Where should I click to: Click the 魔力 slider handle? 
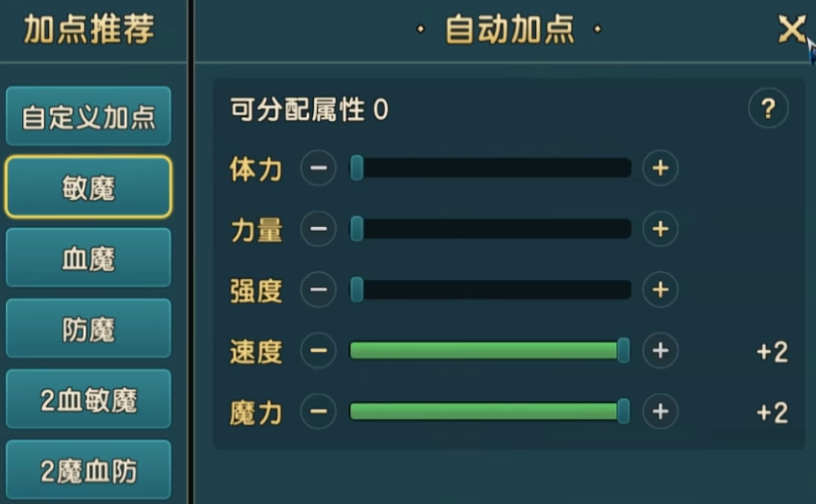coord(623,411)
